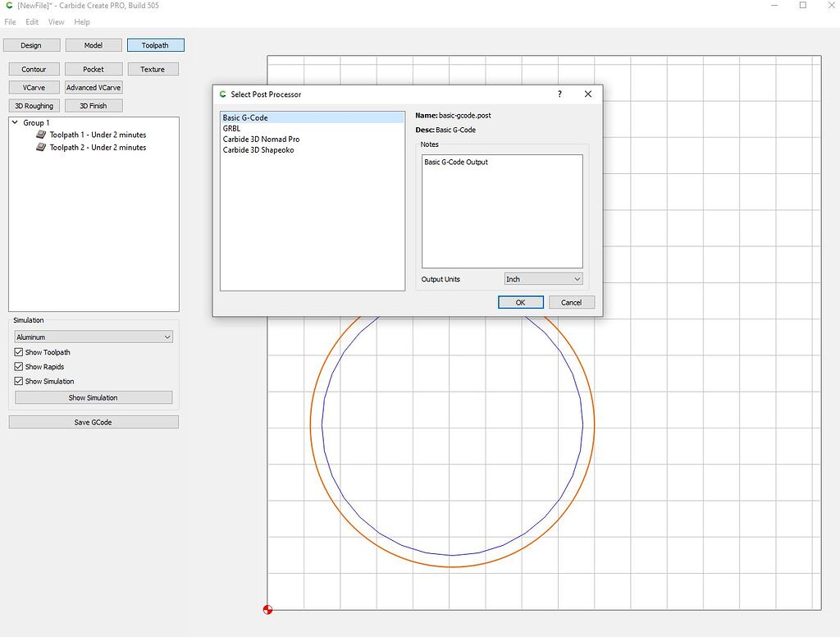Click the red origin marker on canvas
The image size is (840, 637).
point(267,609)
